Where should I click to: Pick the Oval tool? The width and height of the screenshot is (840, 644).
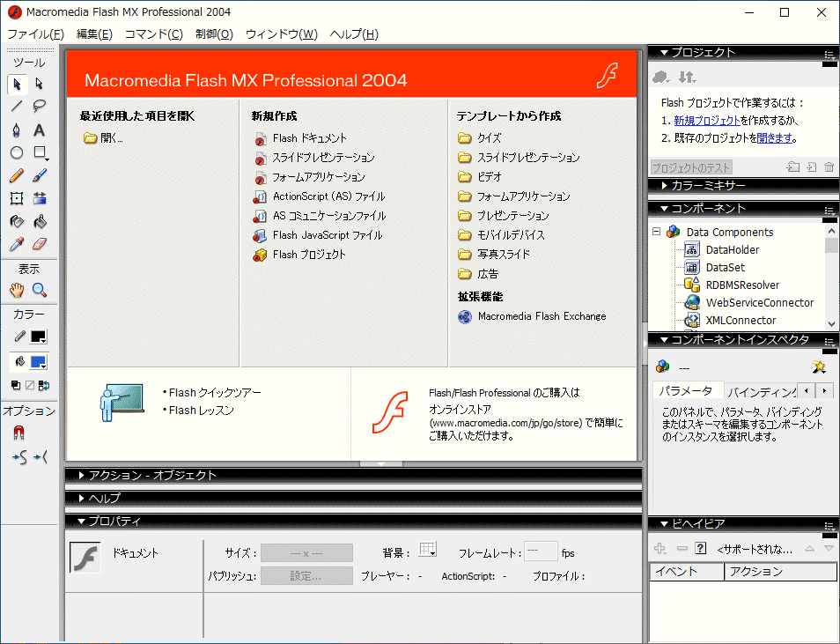[x=17, y=153]
